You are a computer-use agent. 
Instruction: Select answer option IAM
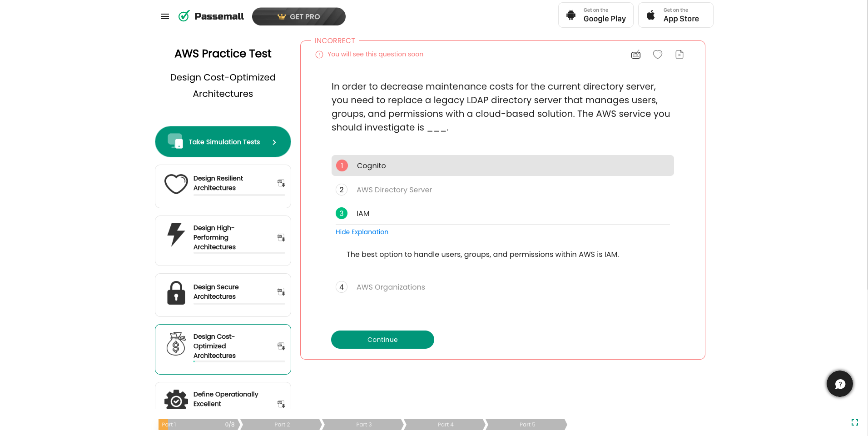(x=502, y=213)
